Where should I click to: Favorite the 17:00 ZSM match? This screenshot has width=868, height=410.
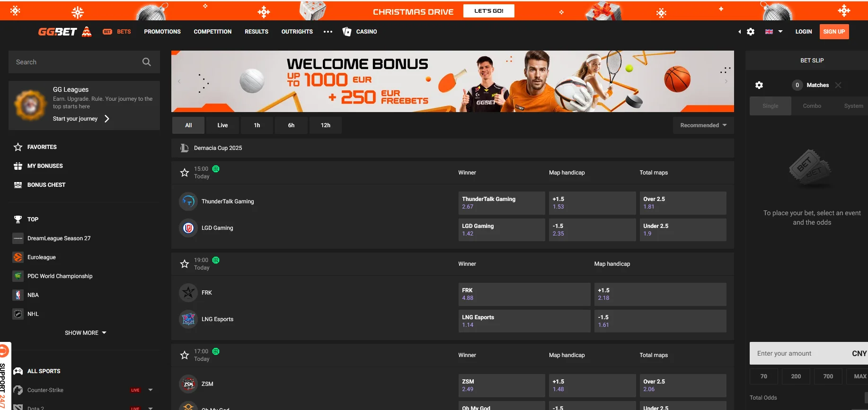(185, 355)
